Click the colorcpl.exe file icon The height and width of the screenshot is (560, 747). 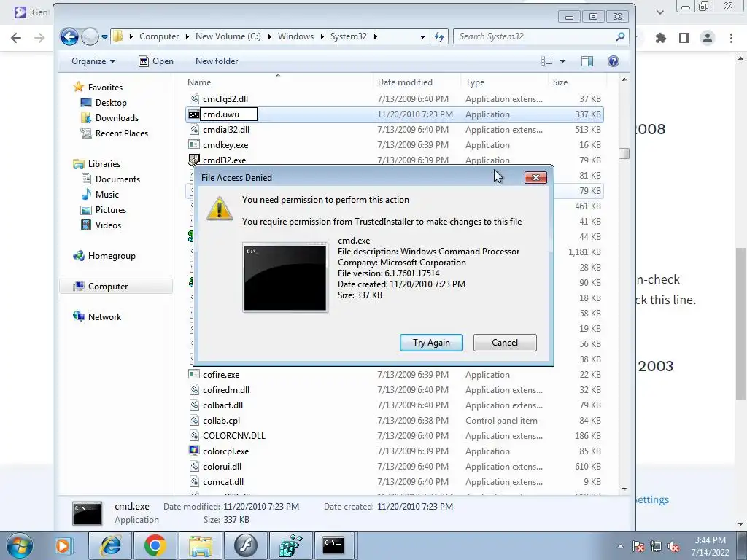click(194, 451)
